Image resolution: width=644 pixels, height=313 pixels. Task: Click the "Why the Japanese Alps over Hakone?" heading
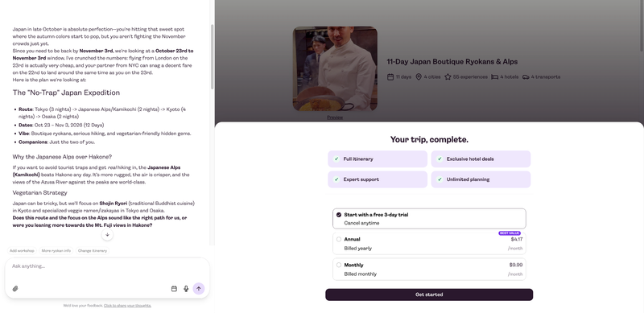pos(62,157)
